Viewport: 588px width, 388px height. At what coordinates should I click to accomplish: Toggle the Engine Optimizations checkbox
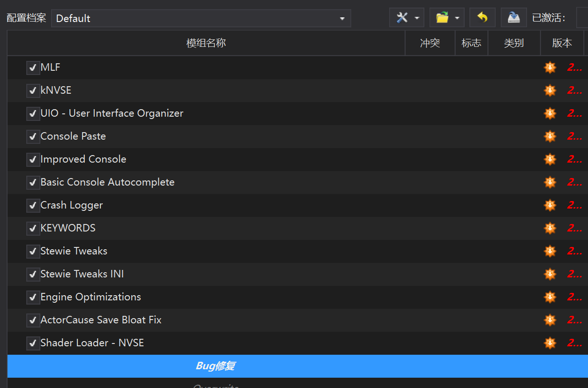33,297
